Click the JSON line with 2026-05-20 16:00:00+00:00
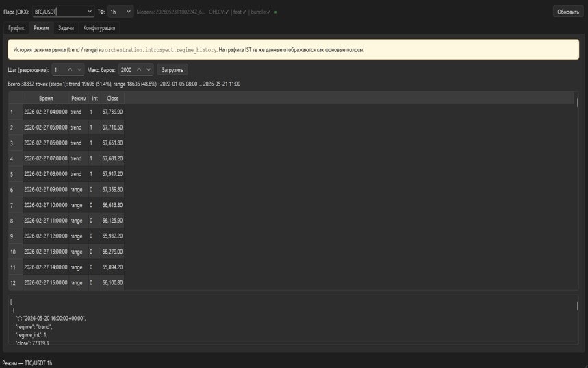 51,319
